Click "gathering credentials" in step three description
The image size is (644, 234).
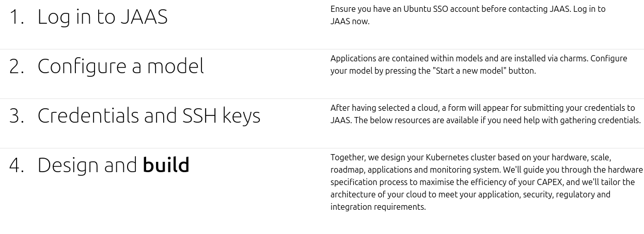click(x=600, y=120)
